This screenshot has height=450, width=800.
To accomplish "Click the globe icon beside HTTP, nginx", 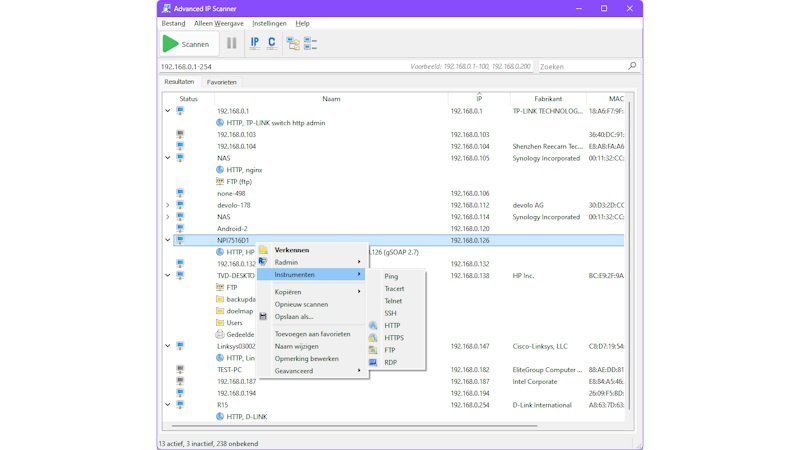I will click(220, 169).
